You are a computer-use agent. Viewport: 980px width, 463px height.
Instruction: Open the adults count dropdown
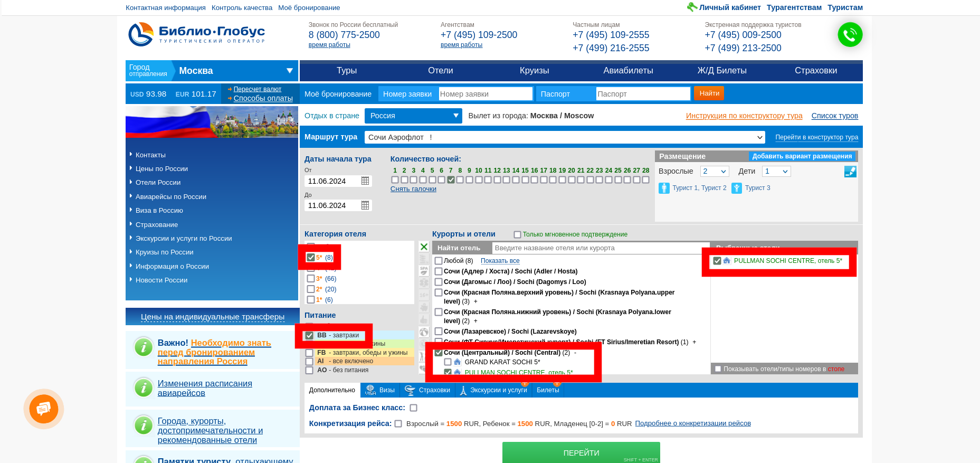(x=715, y=172)
